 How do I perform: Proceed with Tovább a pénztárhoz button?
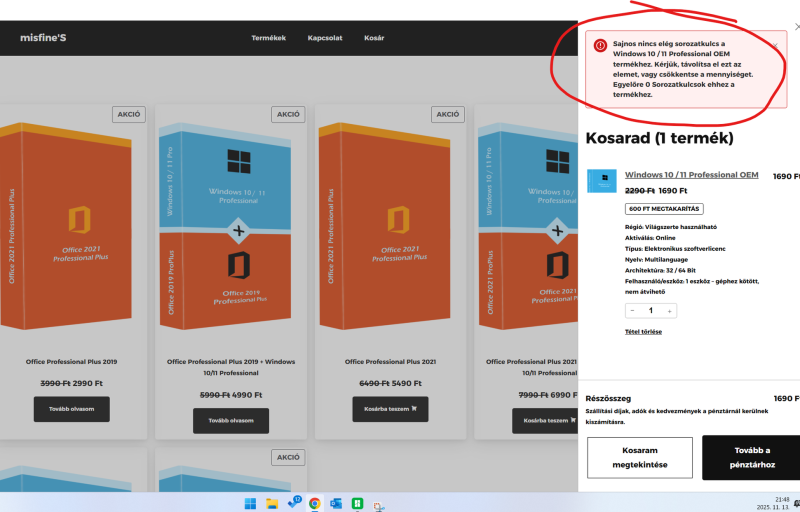click(x=752, y=457)
